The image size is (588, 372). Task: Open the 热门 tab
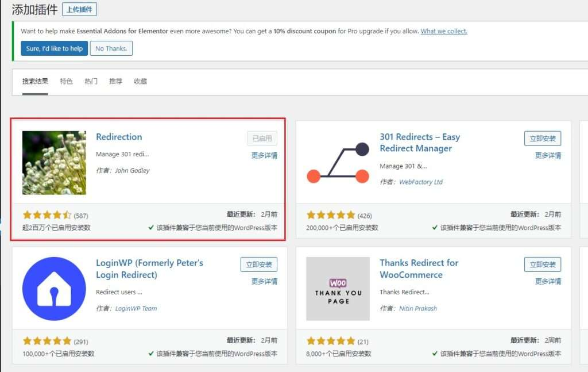90,81
